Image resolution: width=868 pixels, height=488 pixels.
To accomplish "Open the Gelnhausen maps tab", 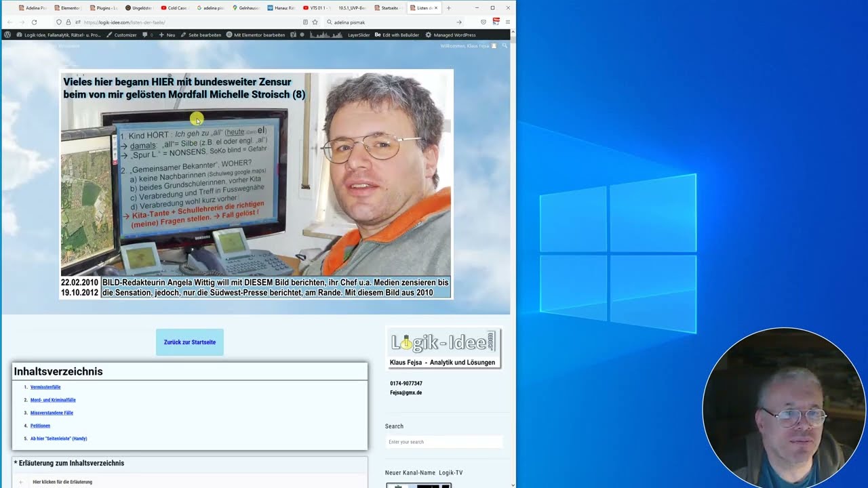I will [x=245, y=8].
